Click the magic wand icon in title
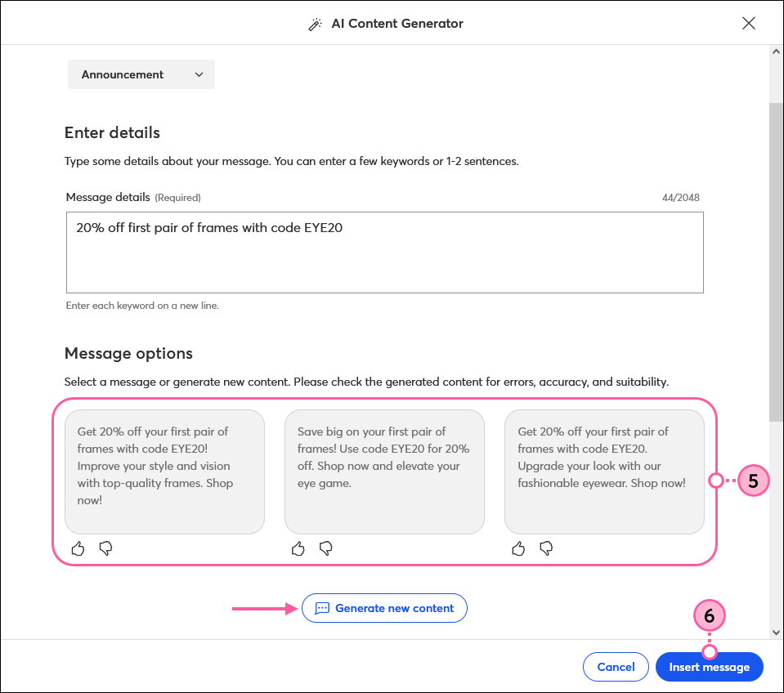This screenshot has height=693, width=784. tap(315, 24)
